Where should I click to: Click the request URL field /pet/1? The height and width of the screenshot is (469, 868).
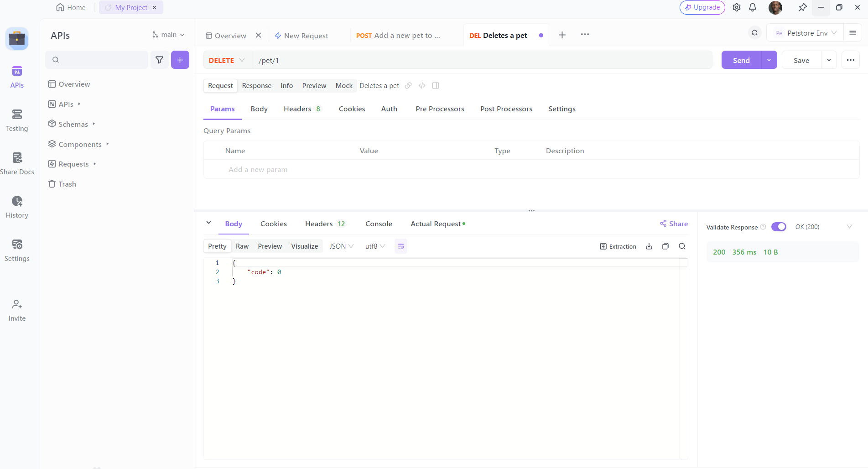point(482,60)
